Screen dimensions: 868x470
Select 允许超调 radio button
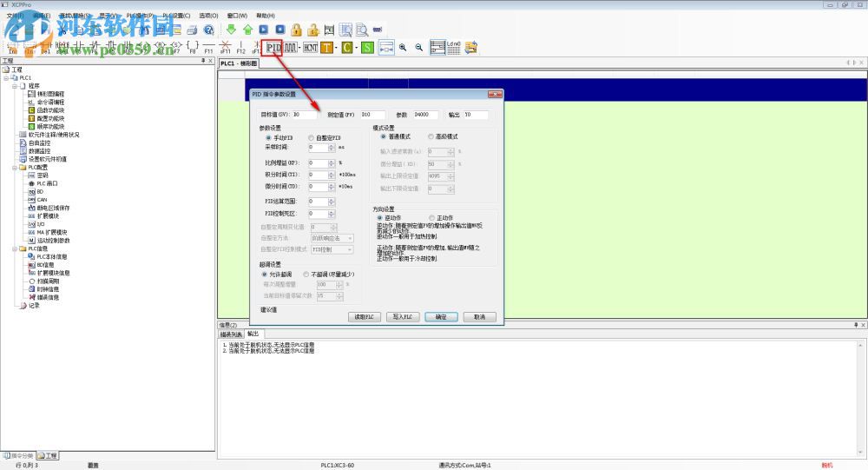[x=264, y=275]
